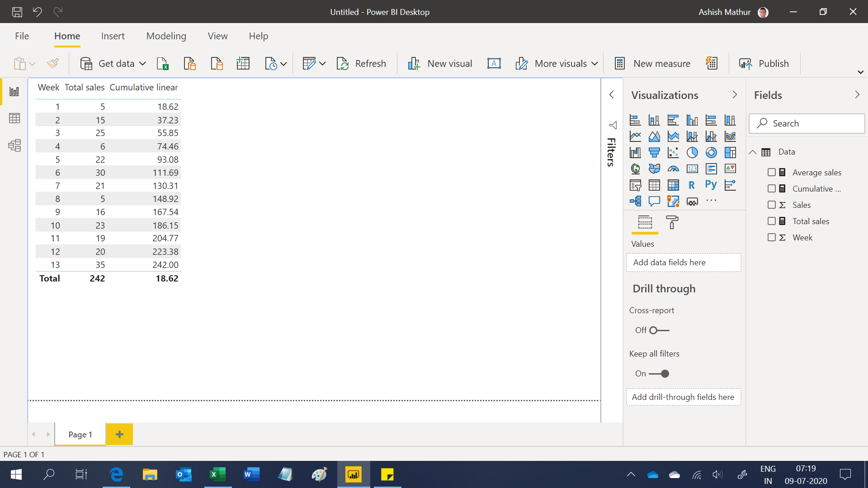Open the Data view from the left sidebar
This screenshot has width=868, height=488.
(14, 118)
